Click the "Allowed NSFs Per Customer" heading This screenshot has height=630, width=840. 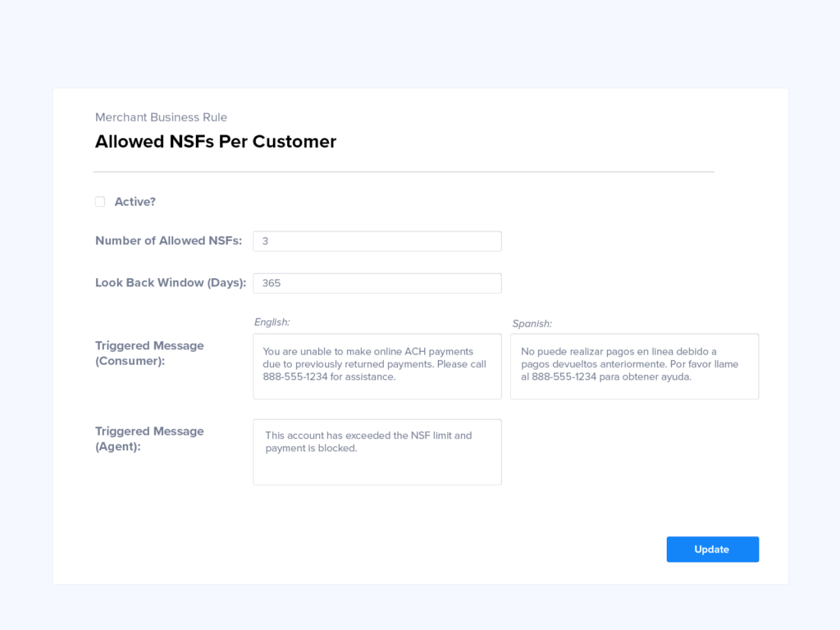(216, 141)
